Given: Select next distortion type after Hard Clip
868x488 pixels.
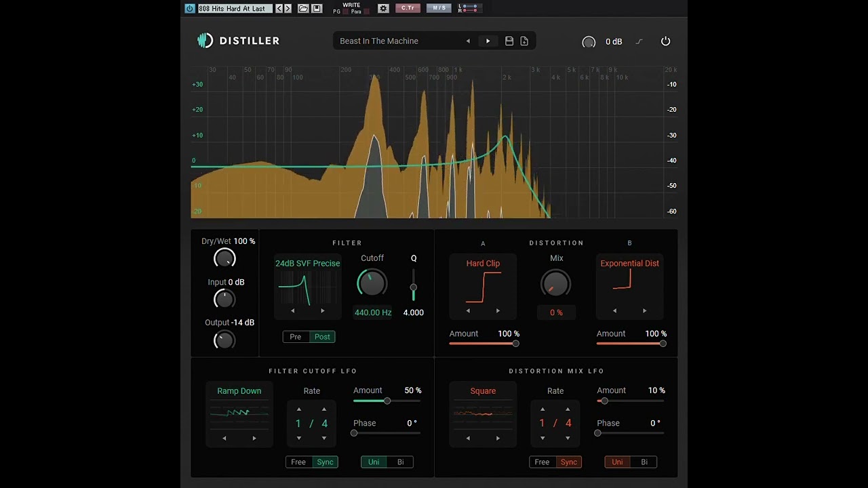Looking at the screenshot, I should coord(498,311).
